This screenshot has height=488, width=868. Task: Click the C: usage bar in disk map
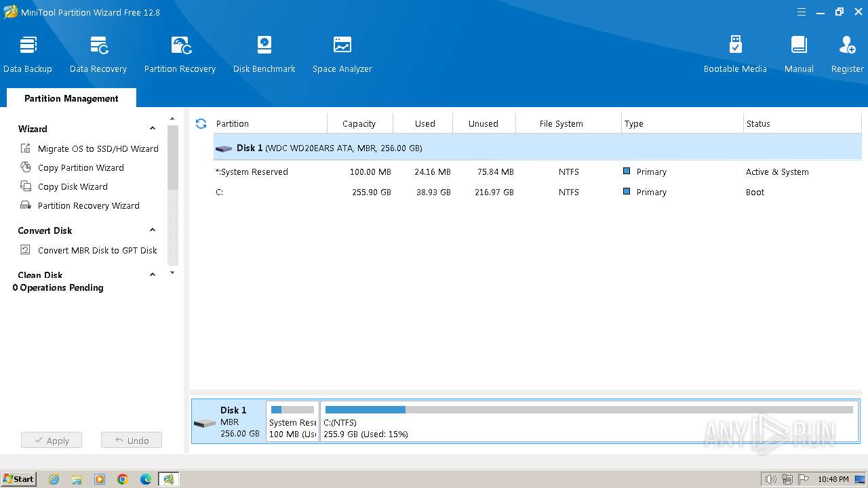[x=589, y=409]
